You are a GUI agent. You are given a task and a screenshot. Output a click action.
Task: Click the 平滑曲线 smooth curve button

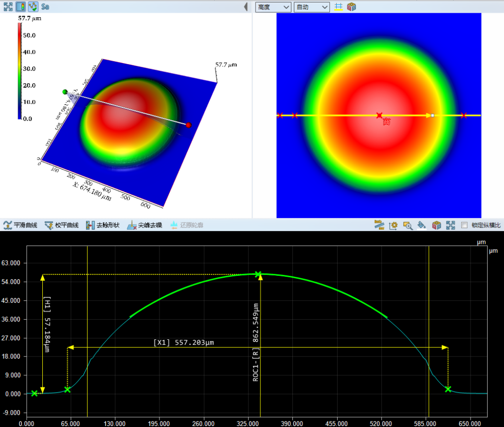pos(21,225)
